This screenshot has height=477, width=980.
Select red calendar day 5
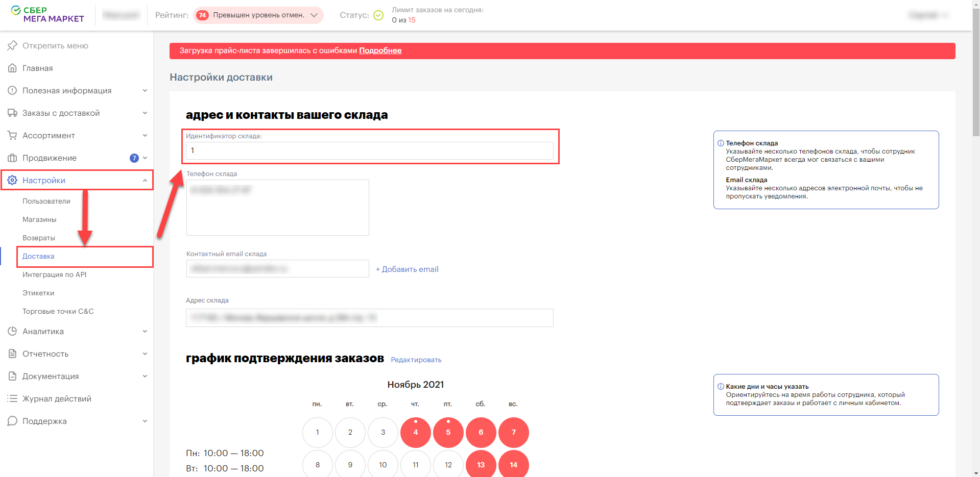[448, 433]
